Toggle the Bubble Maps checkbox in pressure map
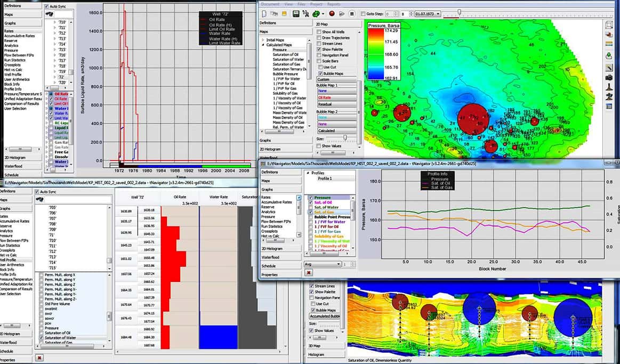Screen dimensions: 620x364 click(x=320, y=74)
